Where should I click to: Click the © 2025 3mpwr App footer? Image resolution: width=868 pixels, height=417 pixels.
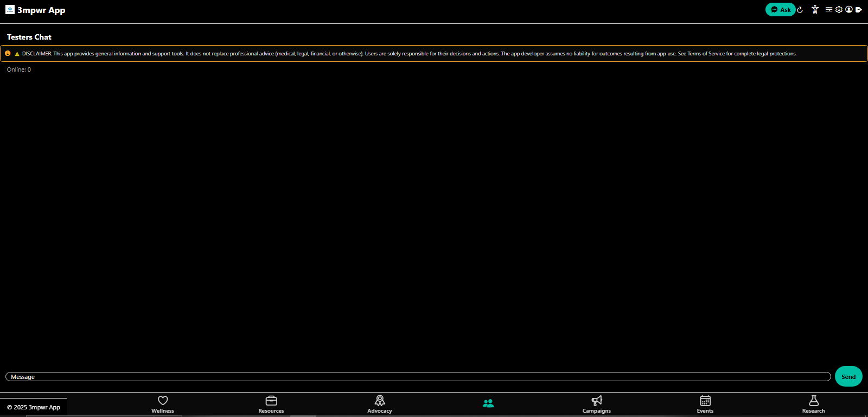(34, 407)
